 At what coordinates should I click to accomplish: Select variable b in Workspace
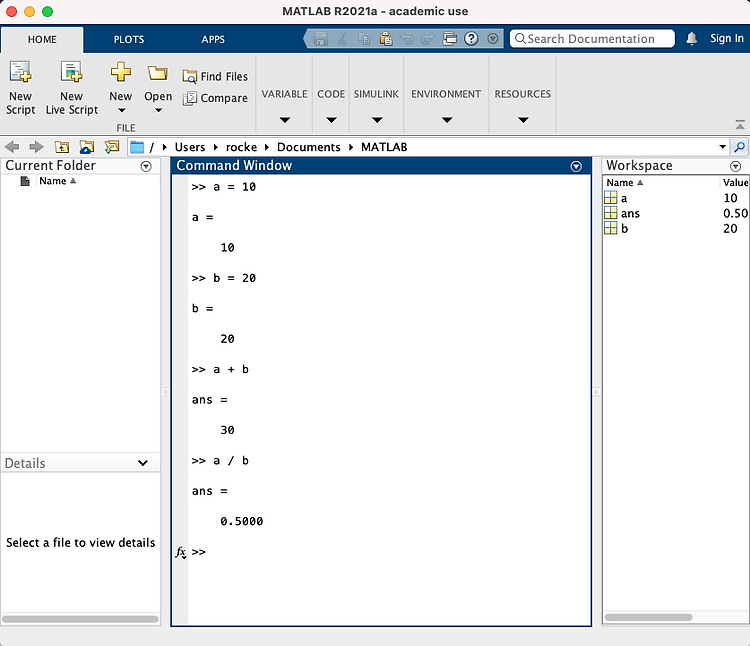(x=675, y=229)
